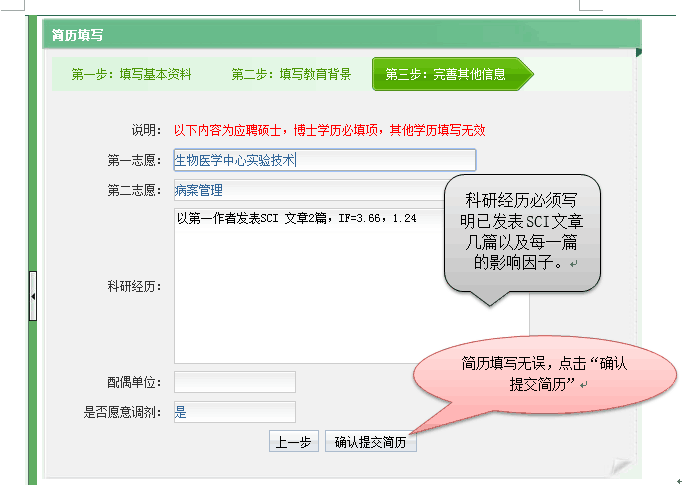Click the 配偶单位 label text
The width and height of the screenshot is (682, 501).
pos(134,382)
